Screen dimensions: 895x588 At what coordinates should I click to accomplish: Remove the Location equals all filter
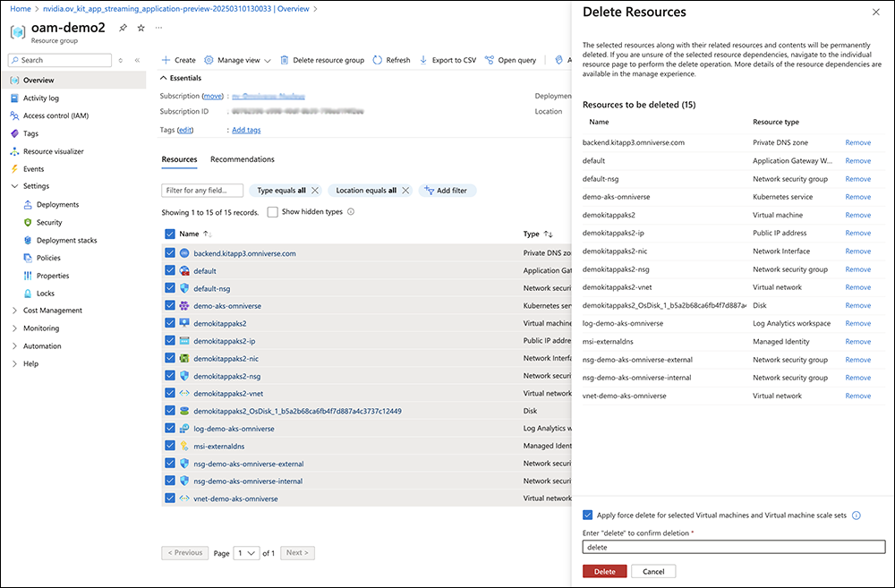point(405,191)
